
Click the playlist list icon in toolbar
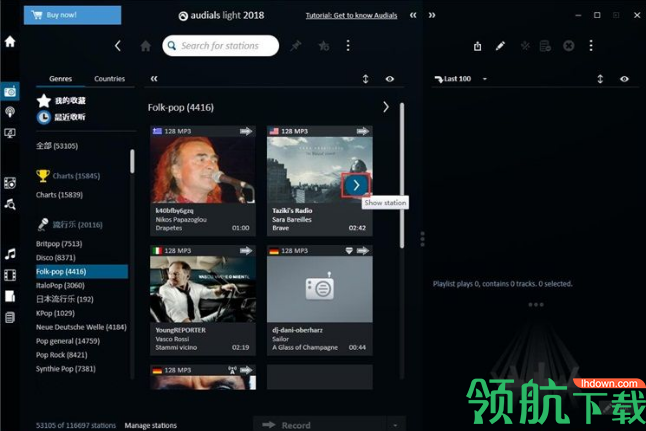545,46
